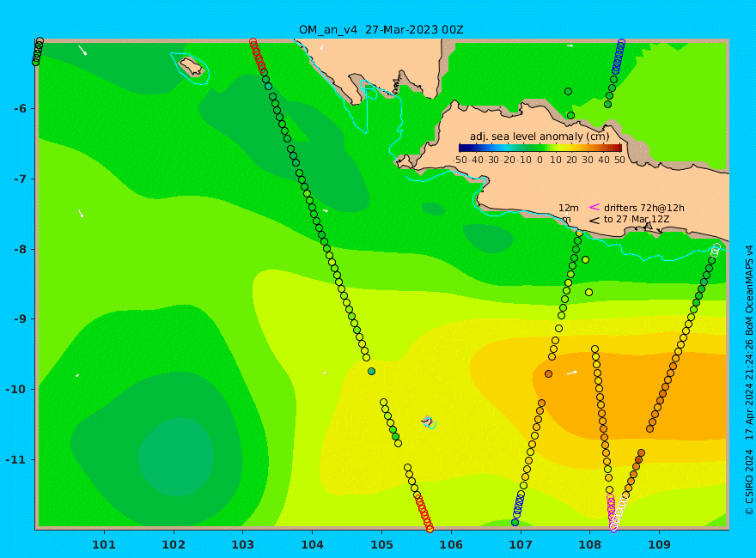Click longitude axis label 108
Screen dimensions: 756x558
(x=590, y=545)
